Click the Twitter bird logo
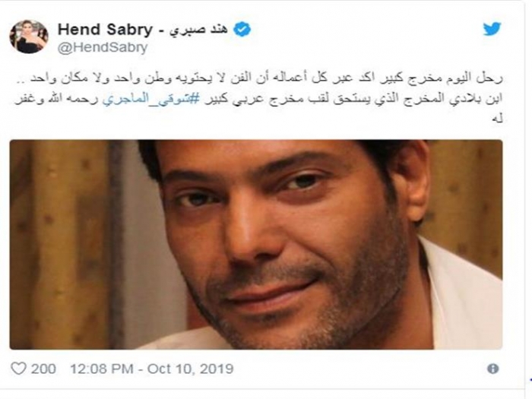532x399 pixels. [492, 29]
